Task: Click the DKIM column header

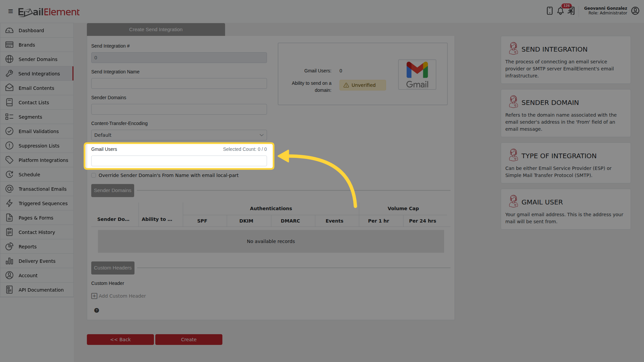Action: pos(246,221)
